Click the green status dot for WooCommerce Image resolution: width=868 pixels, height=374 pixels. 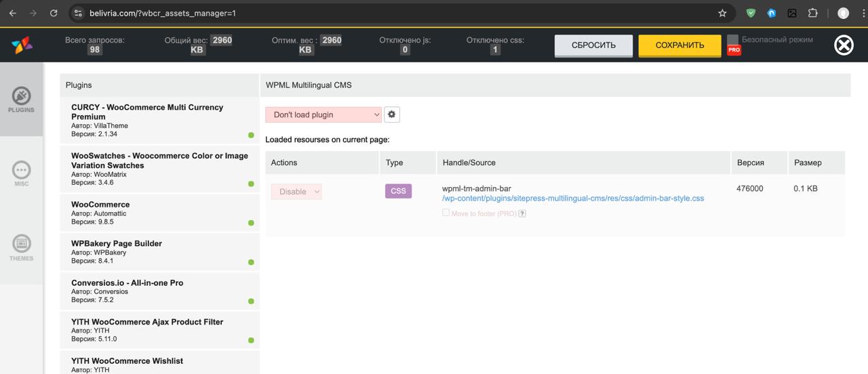pyautogui.click(x=251, y=223)
